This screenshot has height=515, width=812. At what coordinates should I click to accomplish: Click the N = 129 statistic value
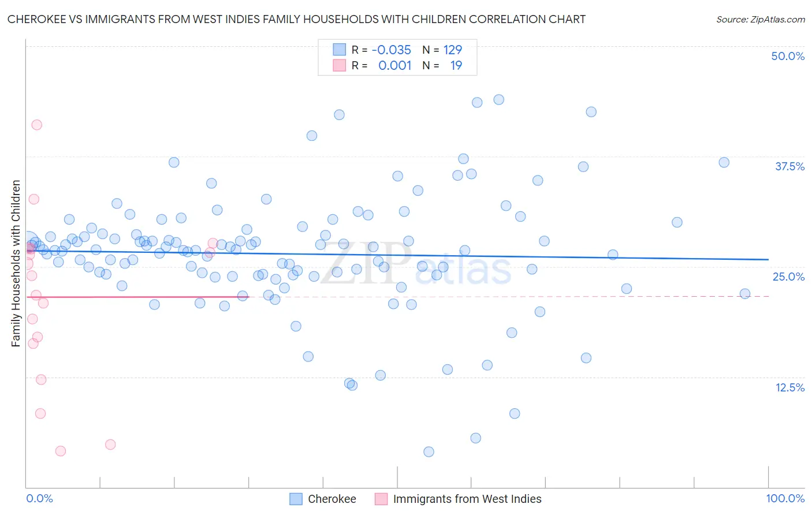442,50
